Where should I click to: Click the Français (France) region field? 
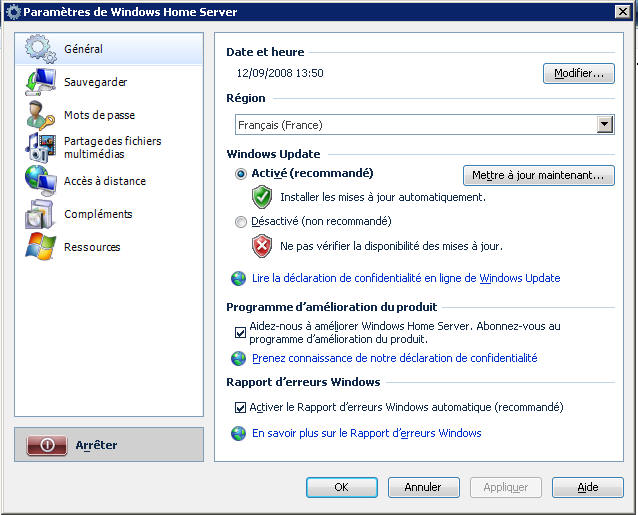click(x=424, y=124)
